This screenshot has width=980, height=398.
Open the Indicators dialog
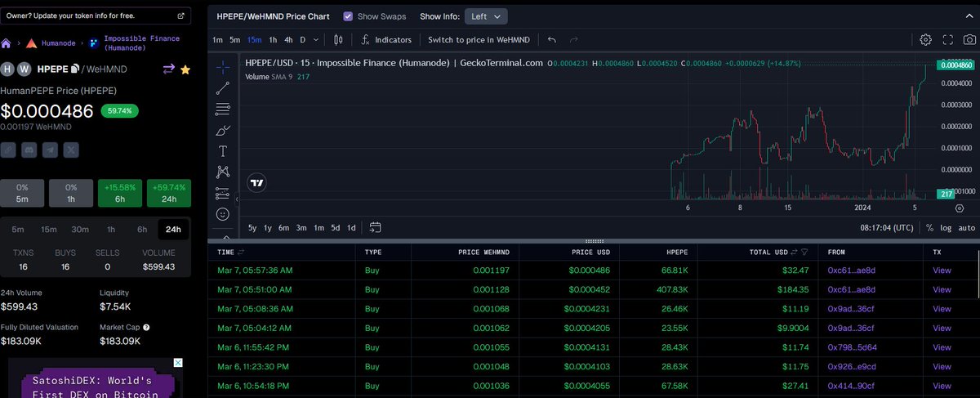point(385,39)
